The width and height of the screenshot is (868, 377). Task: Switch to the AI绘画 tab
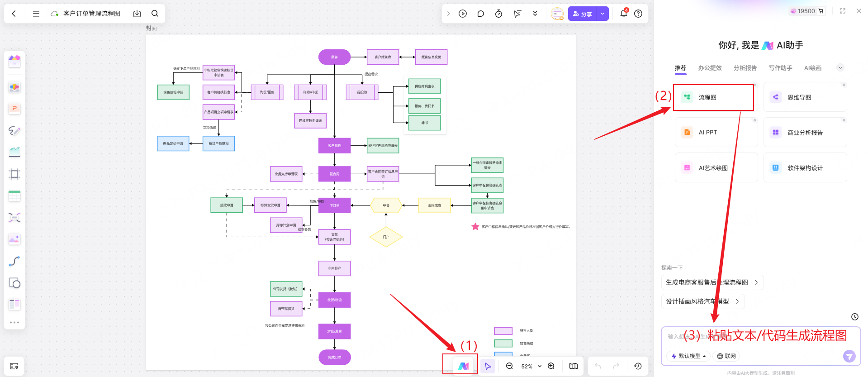click(x=813, y=68)
